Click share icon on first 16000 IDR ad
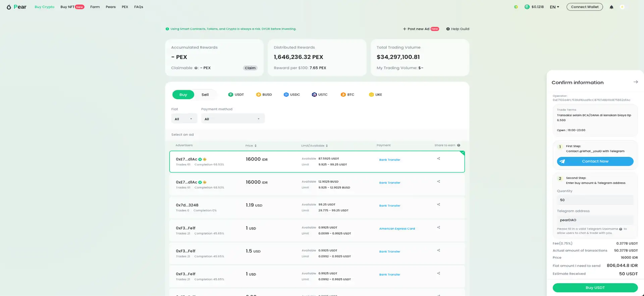This screenshot has height=296, width=644. [438, 159]
